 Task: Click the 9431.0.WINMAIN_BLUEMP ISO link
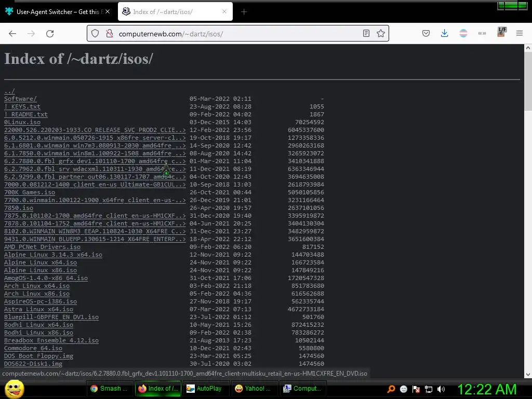(95, 239)
